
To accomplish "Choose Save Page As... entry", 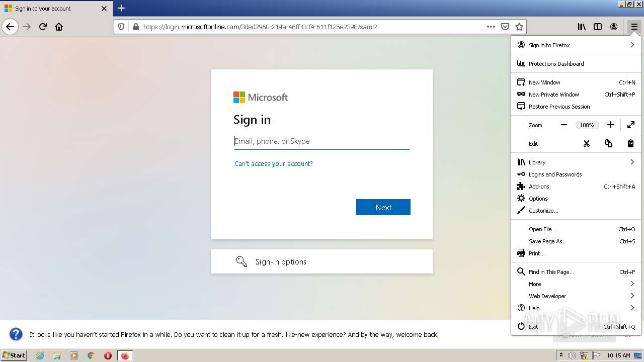I will (576, 241).
